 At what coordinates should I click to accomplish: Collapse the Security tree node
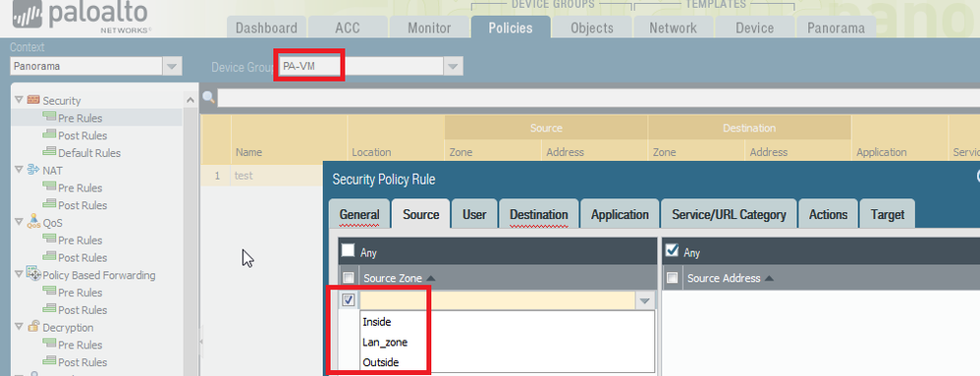coord(19,100)
